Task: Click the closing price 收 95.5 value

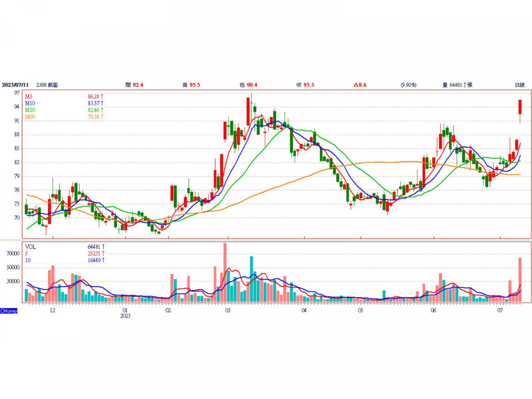Action: point(309,85)
